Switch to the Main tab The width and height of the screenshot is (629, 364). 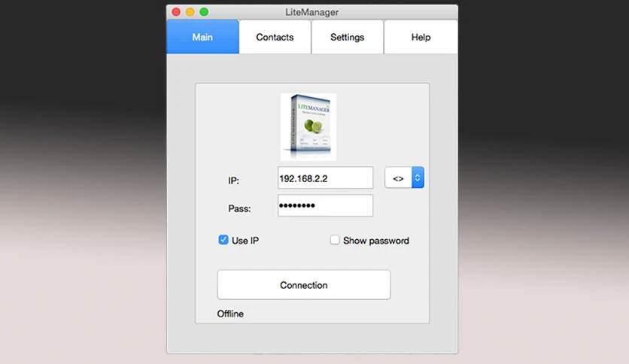pos(202,37)
